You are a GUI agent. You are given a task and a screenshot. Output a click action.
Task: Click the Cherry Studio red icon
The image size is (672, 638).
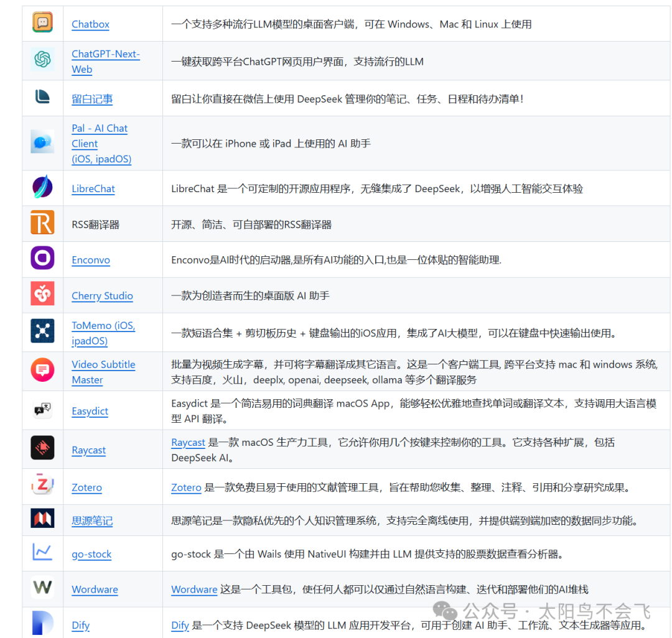click(42, 295)
